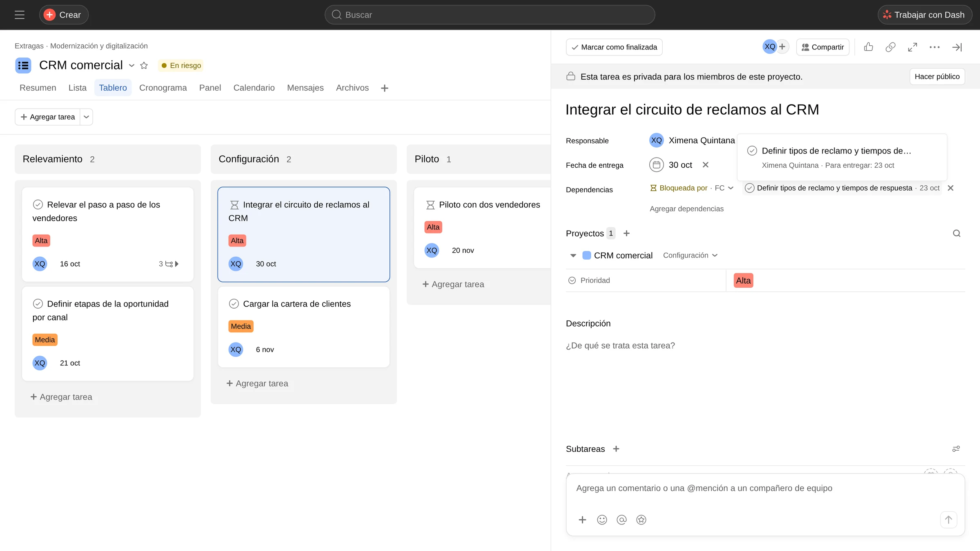Viewport: 980px width, 551px height.
Task: Click Hacer público button
Action: [937, 77]
